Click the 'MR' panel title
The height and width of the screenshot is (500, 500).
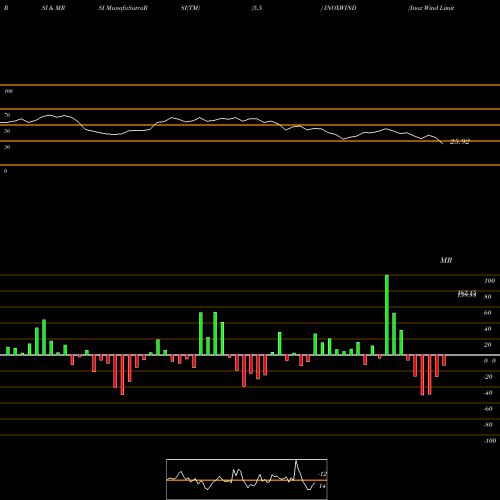446,260
